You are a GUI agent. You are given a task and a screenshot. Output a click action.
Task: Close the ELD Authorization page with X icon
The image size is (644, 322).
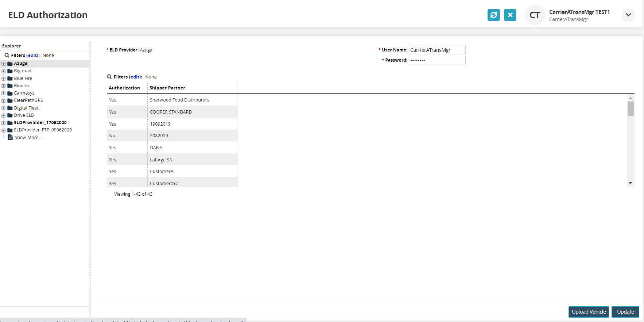click(x=510, y=15)
